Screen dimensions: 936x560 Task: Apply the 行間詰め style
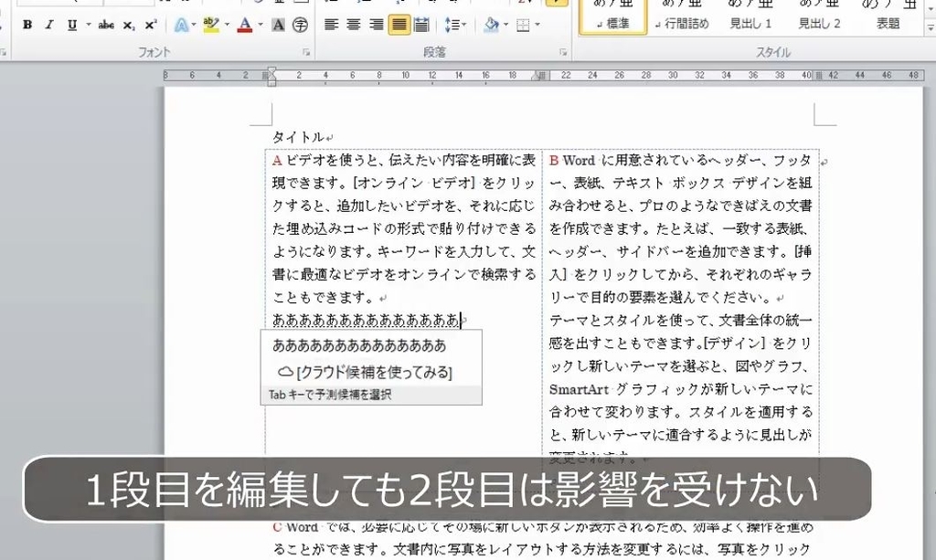pos(682,16)
